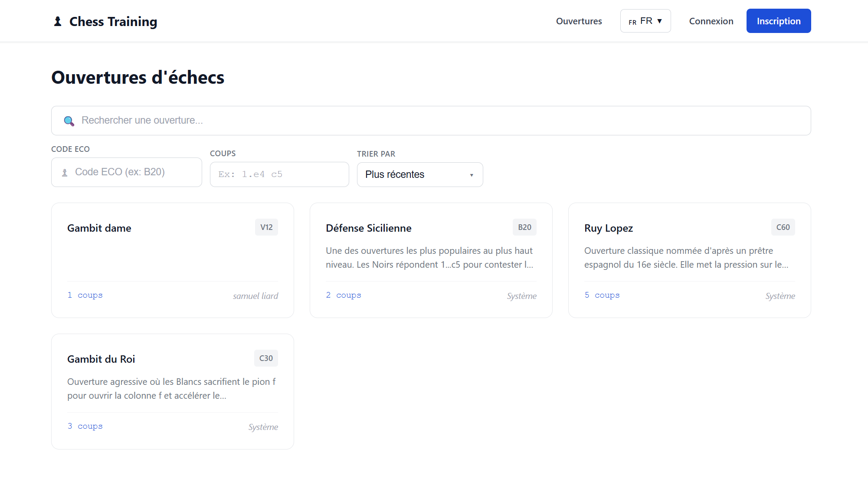Click the FR flag label in language selector
This screenshot has width=868, height=492.
tap(632, 22)
